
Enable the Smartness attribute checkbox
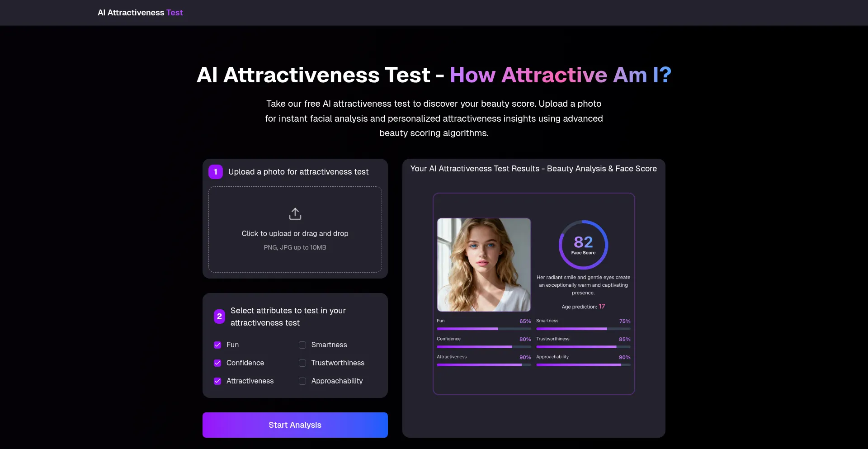(302, 345)
